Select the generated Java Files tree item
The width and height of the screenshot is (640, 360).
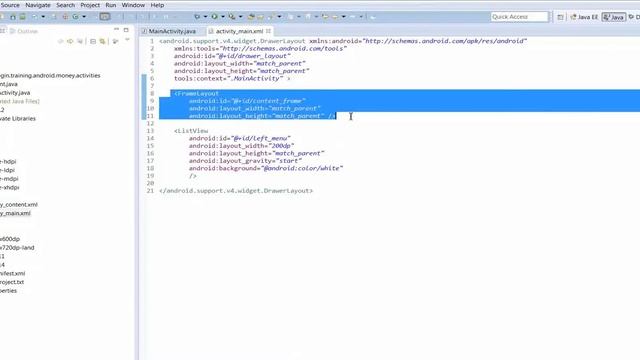click(x=20, y=101)
